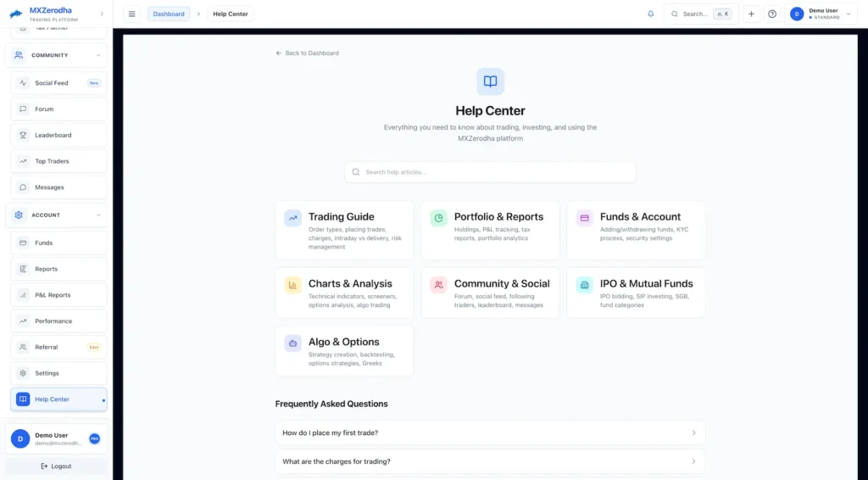Open Social Feed in the sidebar
The height and width of the screenshot is (480, 868).
[58, 83]
